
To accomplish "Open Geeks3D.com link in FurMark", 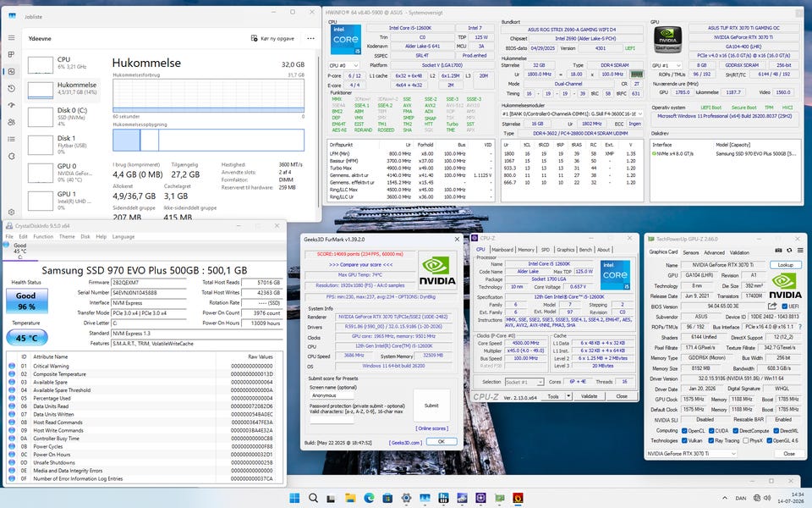I will pyautogui.click(x=405, y=443).
